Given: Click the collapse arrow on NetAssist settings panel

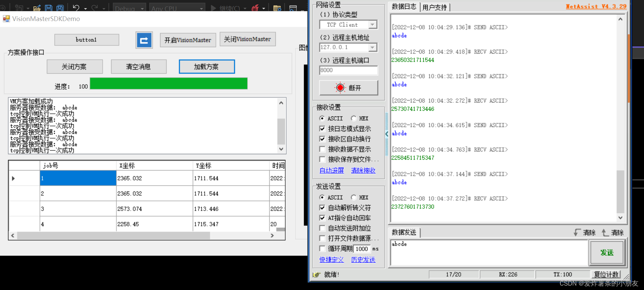Looking at the screenshot, I should pos(387,134).
